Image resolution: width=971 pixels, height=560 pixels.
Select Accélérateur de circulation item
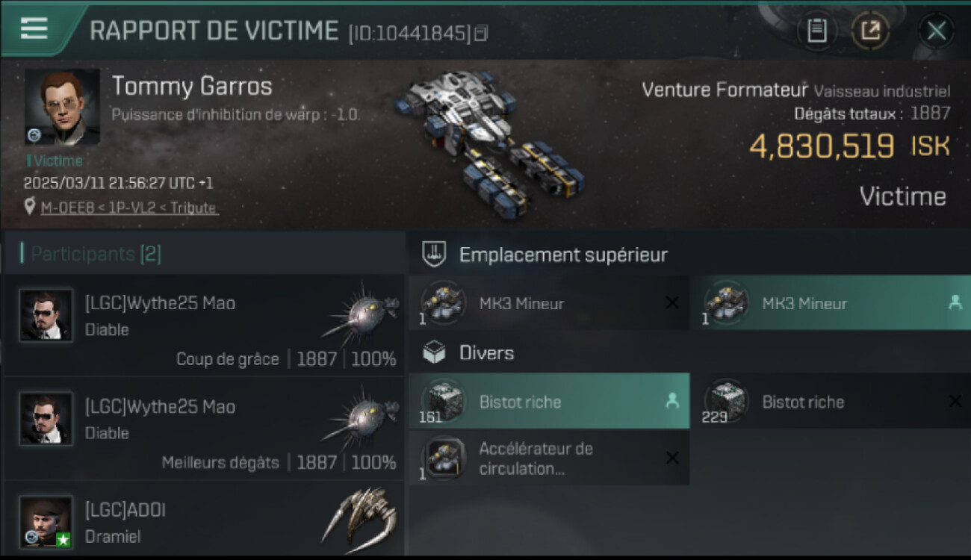pos(549,458)
